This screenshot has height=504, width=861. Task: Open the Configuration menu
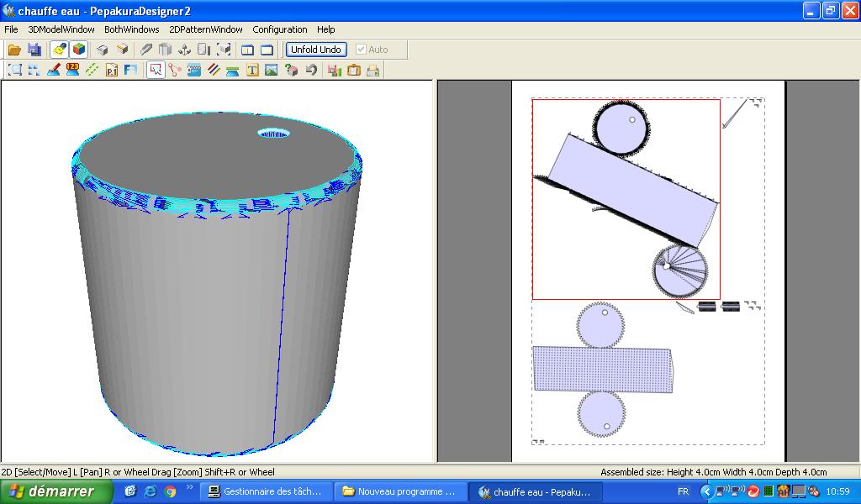280,29
